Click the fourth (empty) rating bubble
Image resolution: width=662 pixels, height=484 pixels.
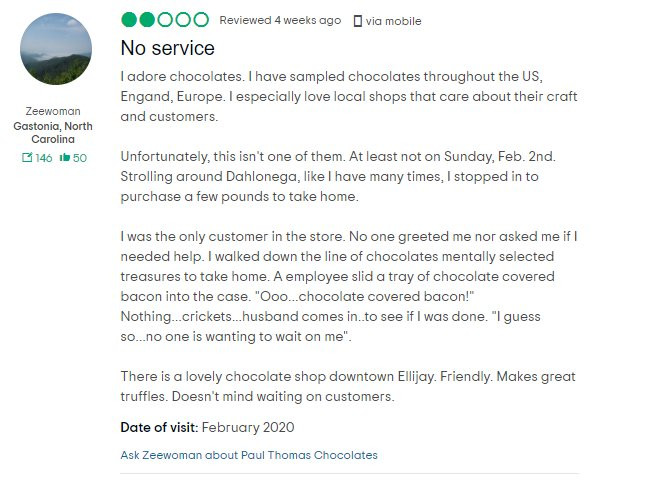[x=183, y=20]
